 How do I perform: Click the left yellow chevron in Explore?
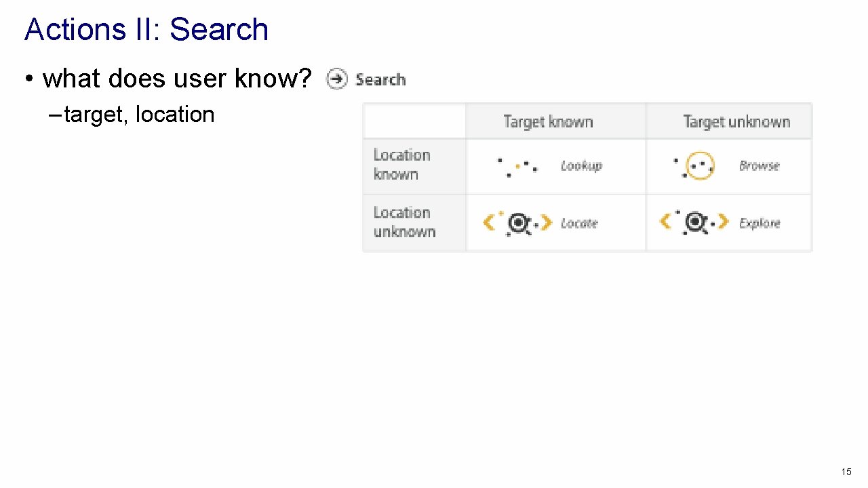pos(666,222)
